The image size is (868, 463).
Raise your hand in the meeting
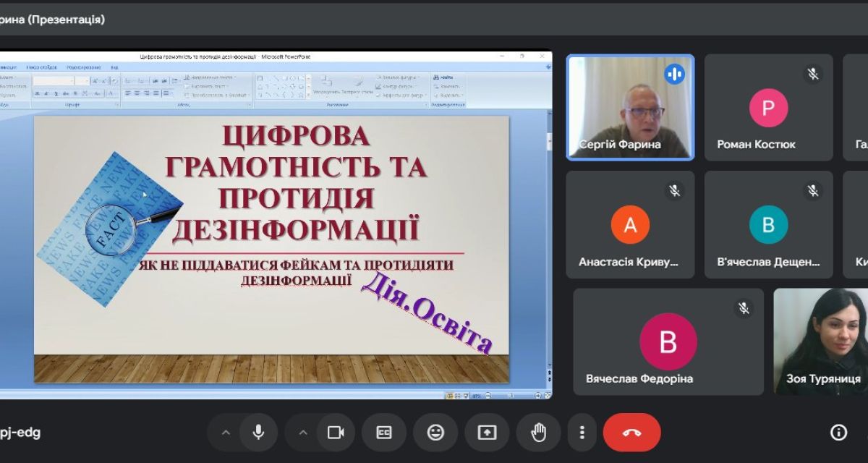(538, 433)
